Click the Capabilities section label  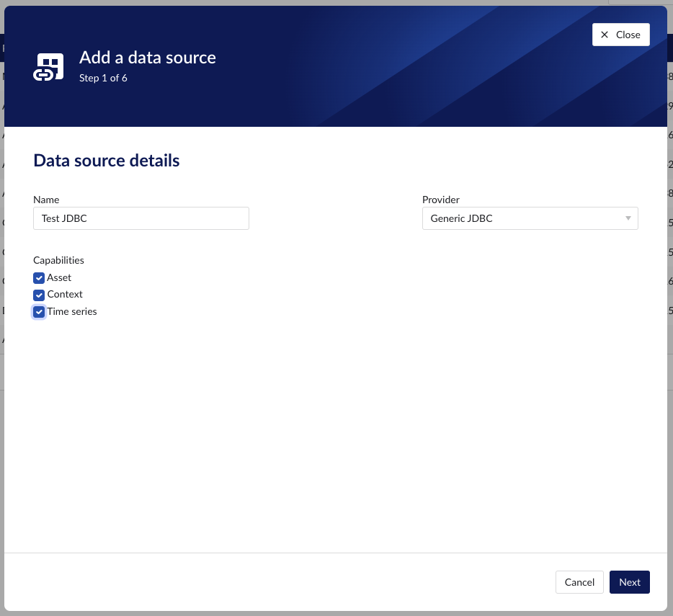pyautogui.click(x=58, y=260)
